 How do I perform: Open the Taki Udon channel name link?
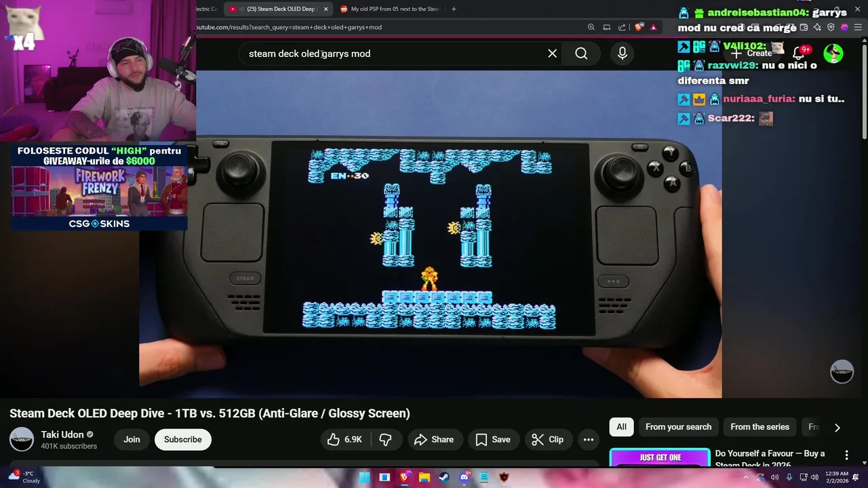[62, 434]
